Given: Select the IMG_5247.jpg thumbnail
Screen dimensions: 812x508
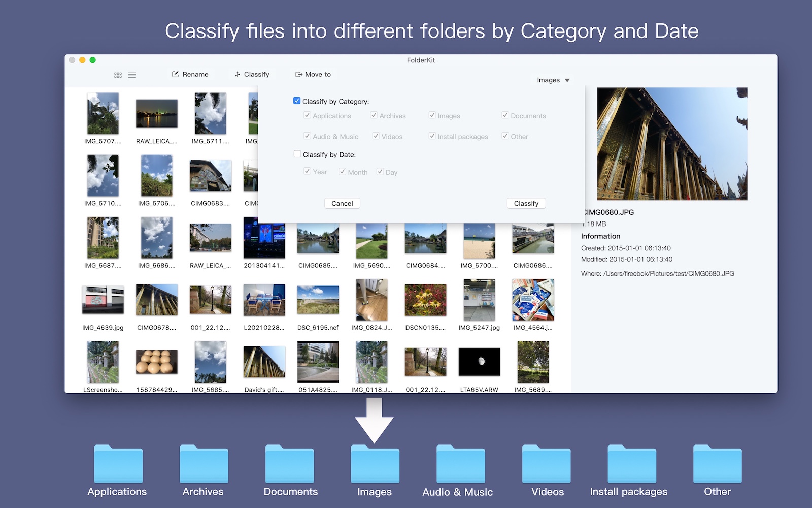Looking at the screenshot, I should tap(480, 300).
